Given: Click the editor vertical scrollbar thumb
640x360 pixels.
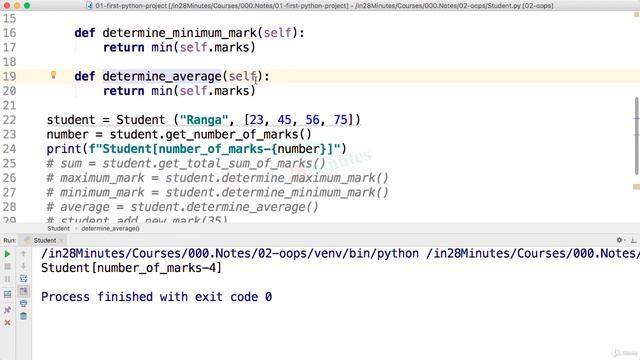Looking at the screenshot, I should [x=636, y=136].
